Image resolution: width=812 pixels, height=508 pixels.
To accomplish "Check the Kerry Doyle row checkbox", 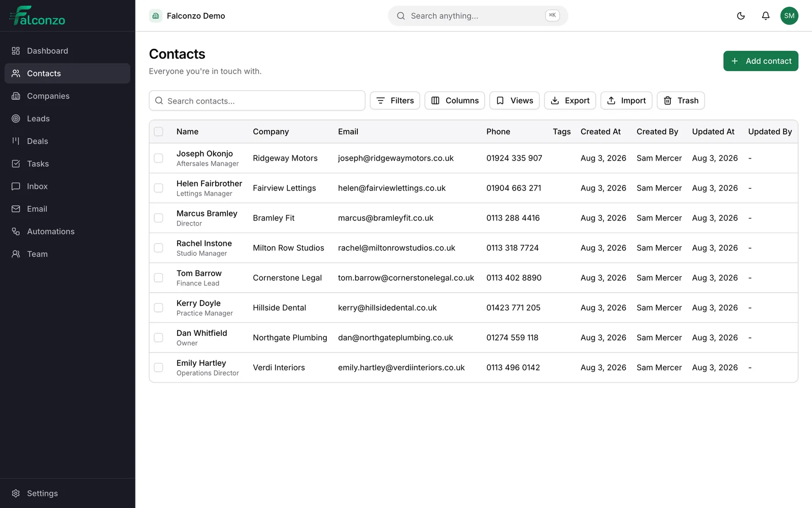I will click(158, 308).
